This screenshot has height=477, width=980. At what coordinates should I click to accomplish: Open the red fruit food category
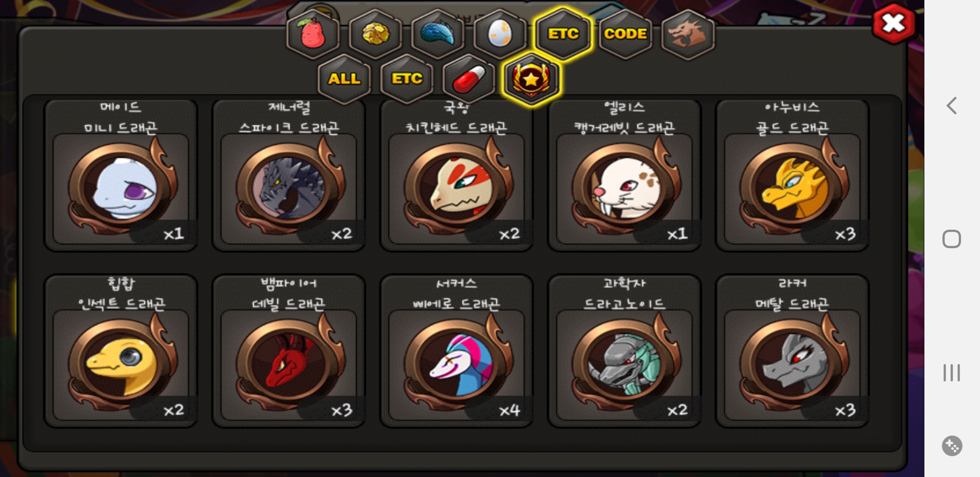click(x=313, y=34)
